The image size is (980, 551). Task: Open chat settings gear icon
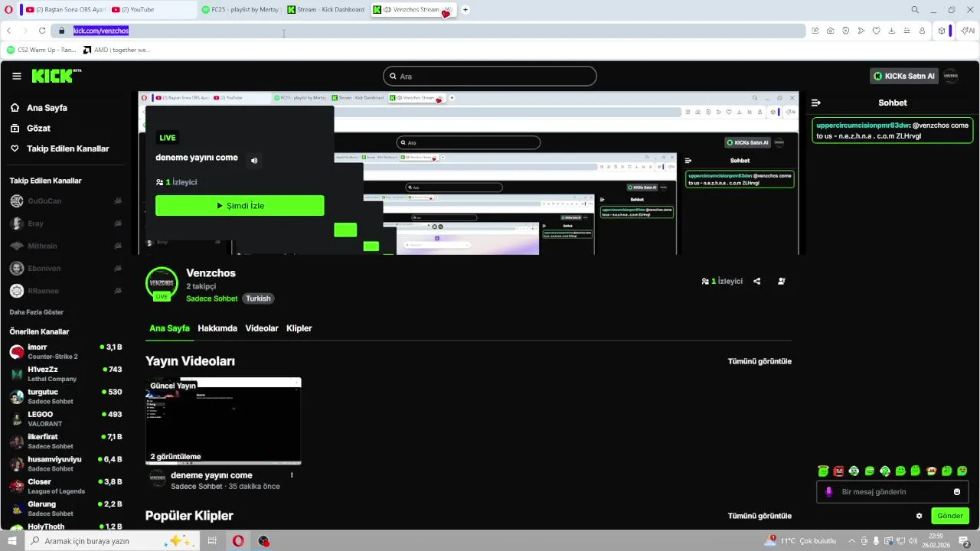(x=919, y=516)
